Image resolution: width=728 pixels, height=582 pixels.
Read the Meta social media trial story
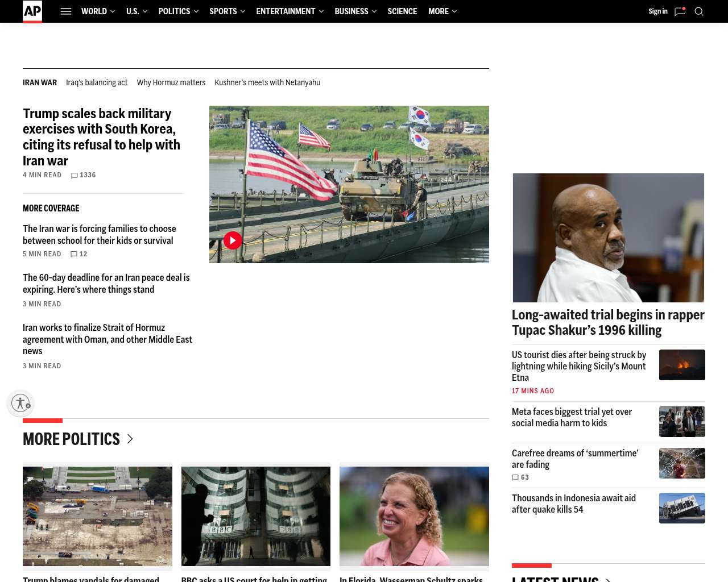tap(572, 417)
